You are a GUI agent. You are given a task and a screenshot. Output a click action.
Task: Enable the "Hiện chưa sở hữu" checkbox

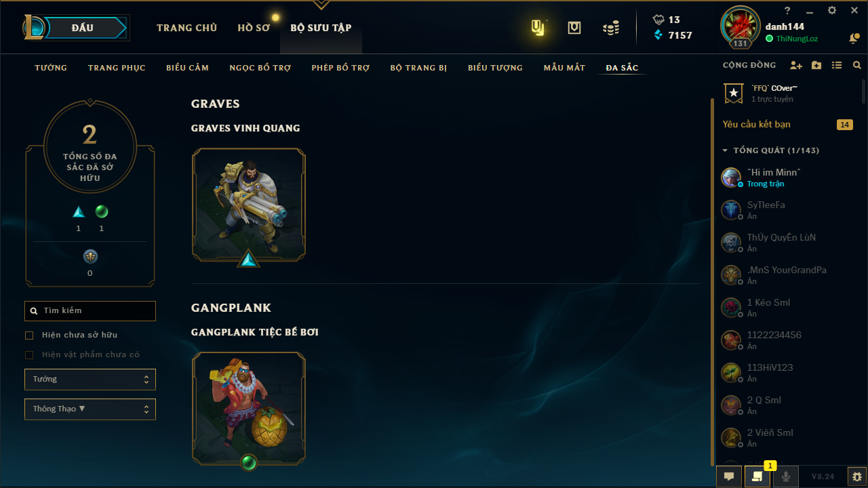click(29, 335)
